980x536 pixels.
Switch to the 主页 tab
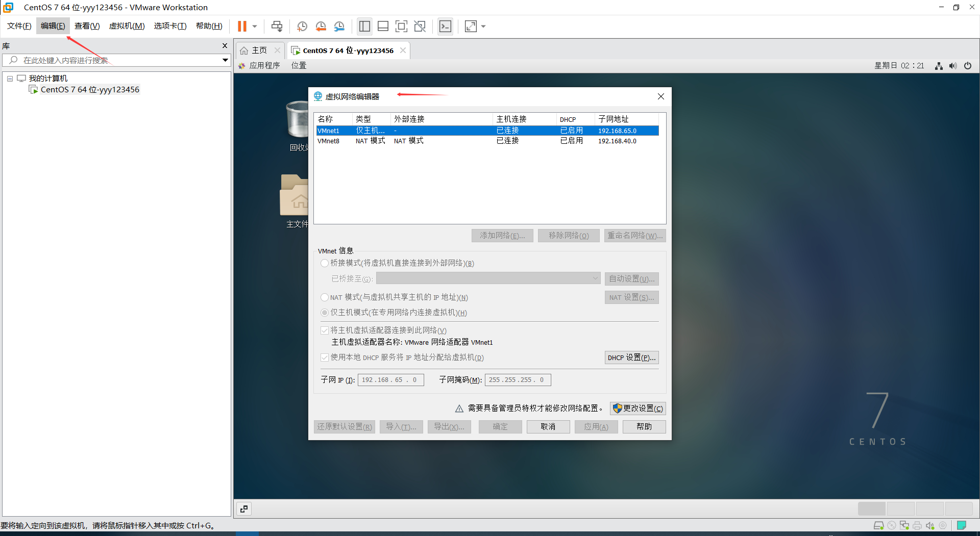(x=259, y=50)
